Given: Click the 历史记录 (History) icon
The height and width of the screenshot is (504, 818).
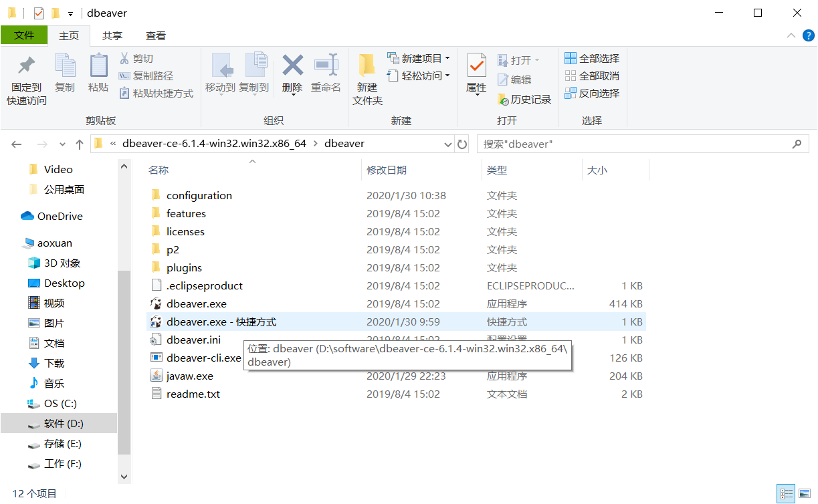Looking at the screenshot, I should 528,99.
